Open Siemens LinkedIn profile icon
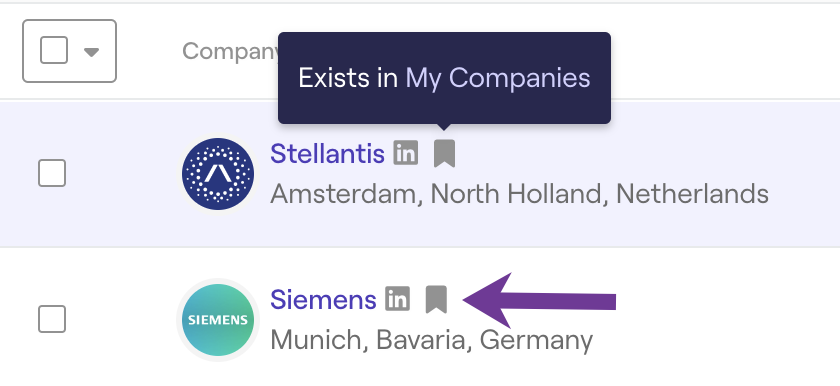The width and height of the screenshot is (840, 386). pos(398,299)
